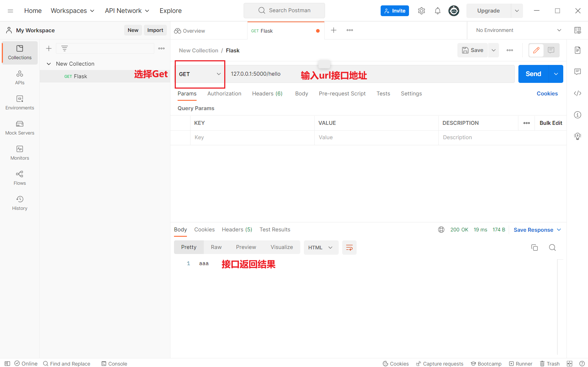Open the Tests tab
The height and width of the screenshot is (367, 588).
383,94
